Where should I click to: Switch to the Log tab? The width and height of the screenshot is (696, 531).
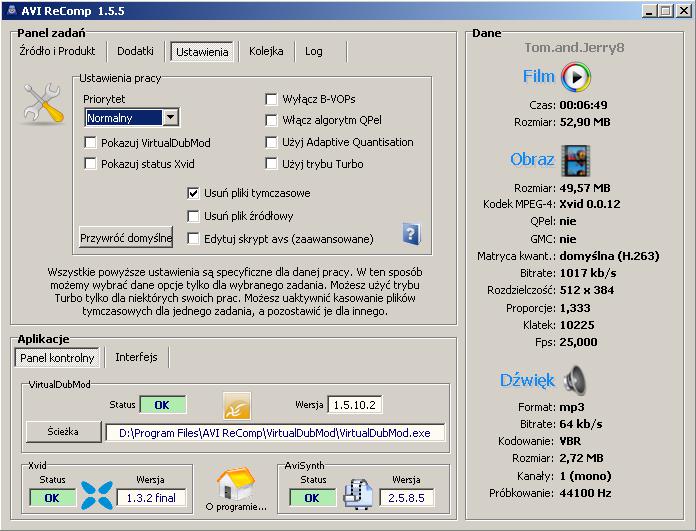pos(313,51)
